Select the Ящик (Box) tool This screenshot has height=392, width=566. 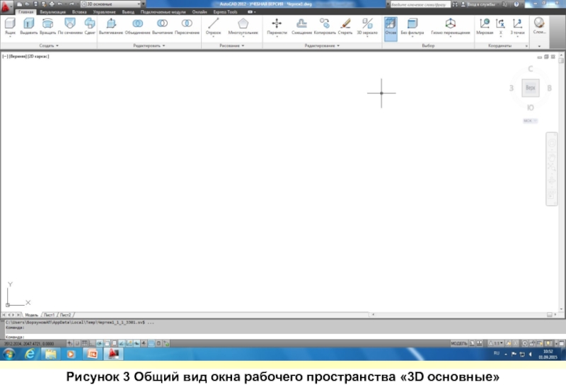coord(10,25)
